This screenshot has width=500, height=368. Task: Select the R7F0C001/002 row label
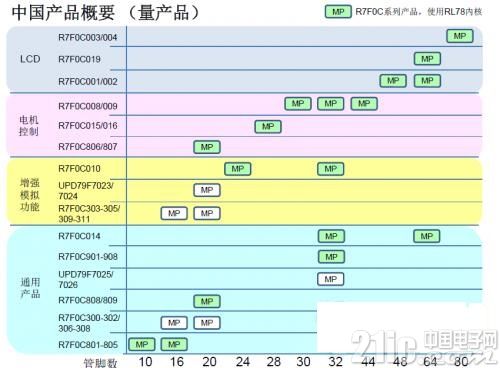click(88, 82)
